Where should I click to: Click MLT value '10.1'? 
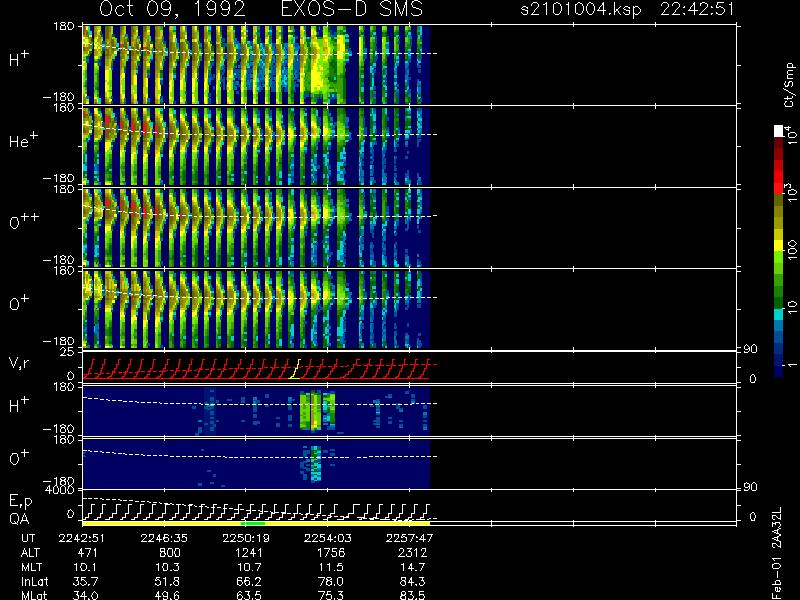coord(85,567)
